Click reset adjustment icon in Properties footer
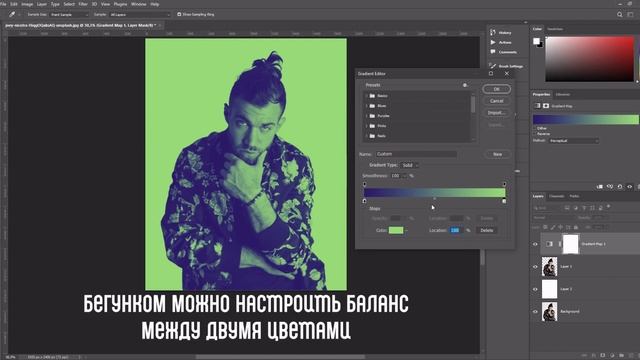This screenshot has width=640, height=360. tap(620, 187)
